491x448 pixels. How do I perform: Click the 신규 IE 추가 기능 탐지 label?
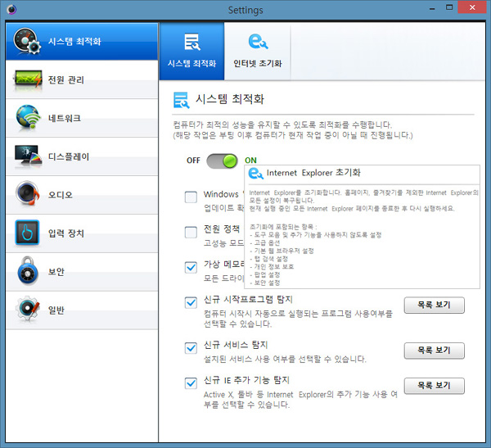tap(246, 380)
